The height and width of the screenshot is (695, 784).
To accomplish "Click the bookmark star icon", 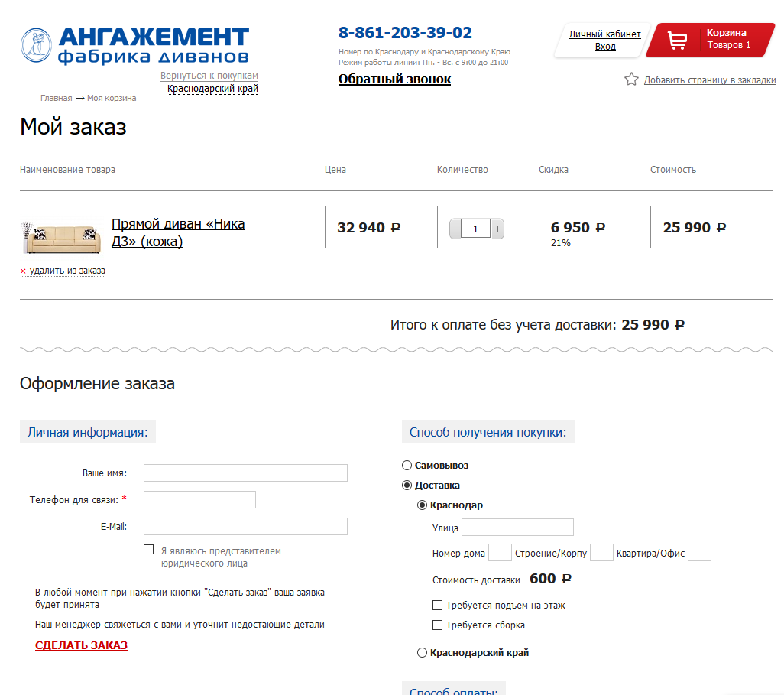I will pyautogui.click(x=631, y=79).
